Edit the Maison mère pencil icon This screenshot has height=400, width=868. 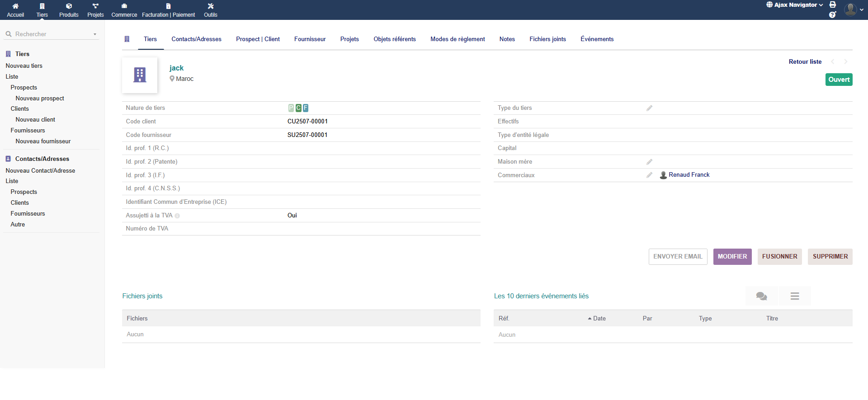pos(649,162)
